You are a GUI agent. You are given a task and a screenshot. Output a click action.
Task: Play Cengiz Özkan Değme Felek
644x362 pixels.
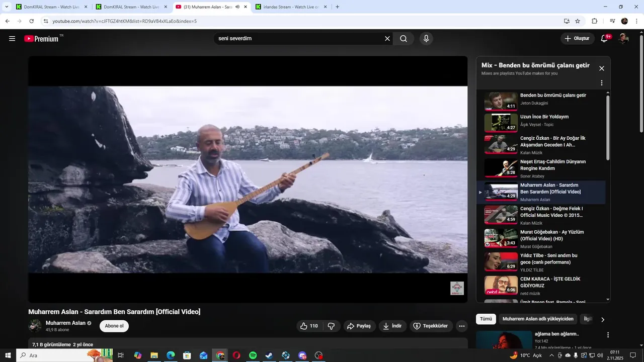[541, 215]
